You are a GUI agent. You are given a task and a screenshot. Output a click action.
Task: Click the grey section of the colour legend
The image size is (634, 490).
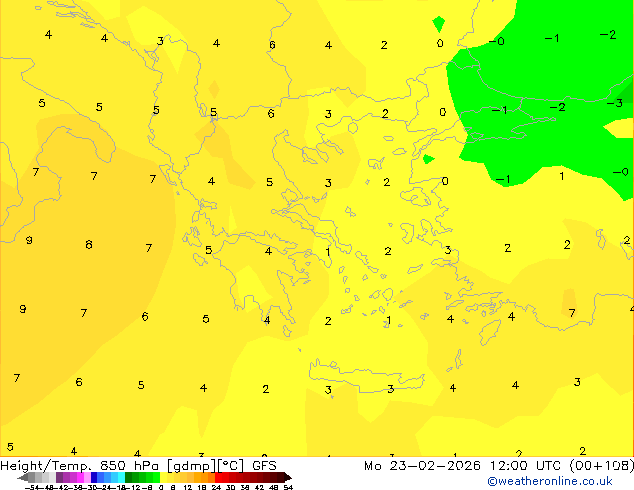42,477
